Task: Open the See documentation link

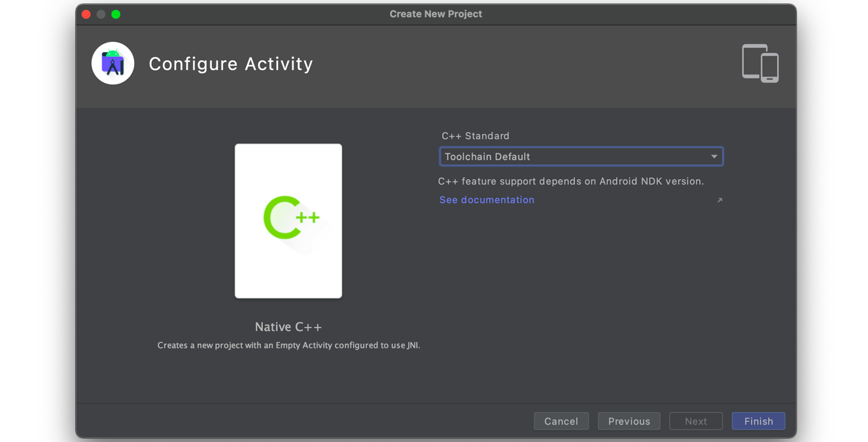Action: (487, 200)
